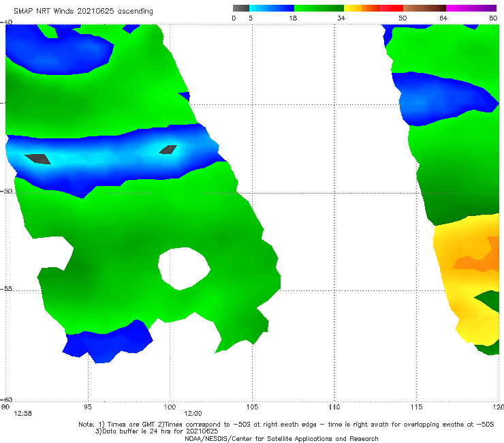Screen dimensions: 504x443
Task: Click the note line starting 'Note: 1) Times are GMT'
Action: point(286,425)
